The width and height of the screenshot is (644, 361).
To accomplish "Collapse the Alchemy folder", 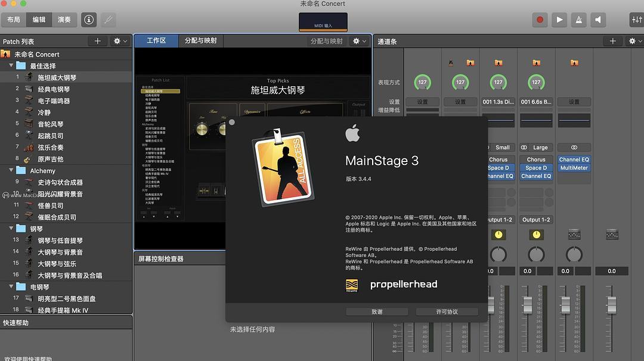I will point(11,170).
